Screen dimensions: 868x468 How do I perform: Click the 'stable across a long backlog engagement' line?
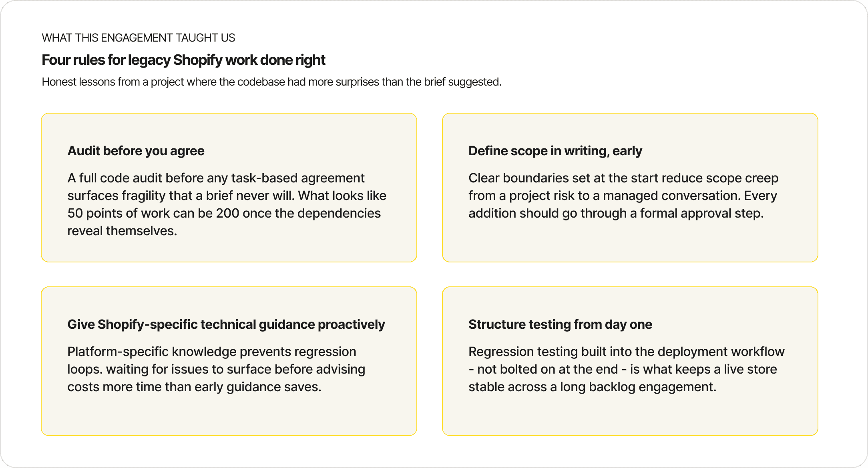(593, 387)
